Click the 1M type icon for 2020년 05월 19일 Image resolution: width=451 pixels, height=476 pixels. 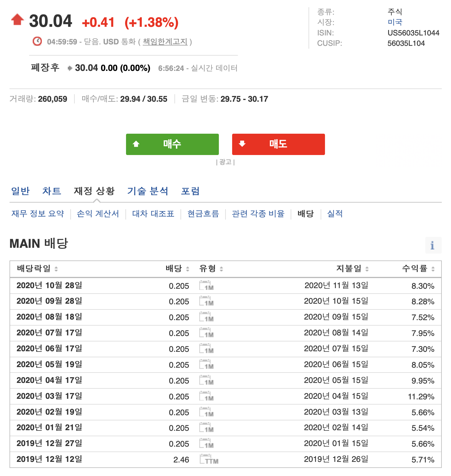tap(206, 364)
